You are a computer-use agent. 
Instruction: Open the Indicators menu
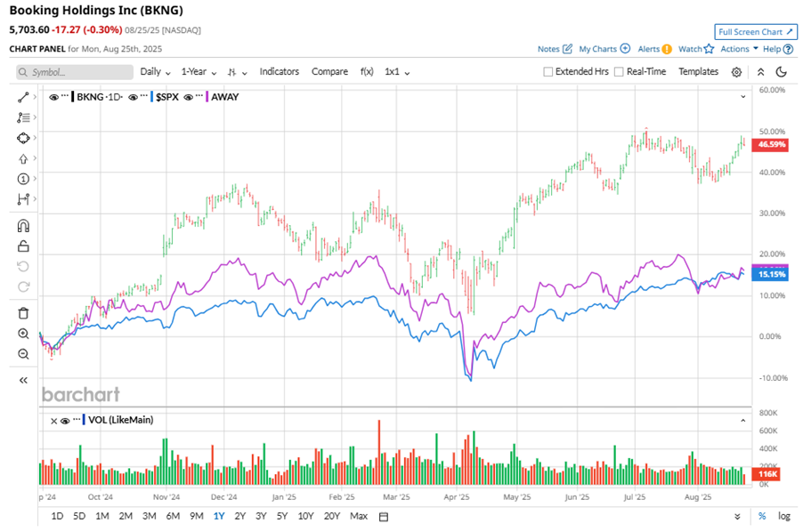pyautogui.click(x=280, y=71)
